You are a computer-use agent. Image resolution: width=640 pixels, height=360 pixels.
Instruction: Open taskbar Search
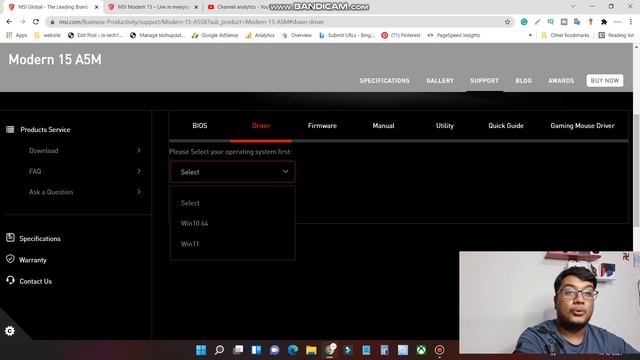point(219,350)
